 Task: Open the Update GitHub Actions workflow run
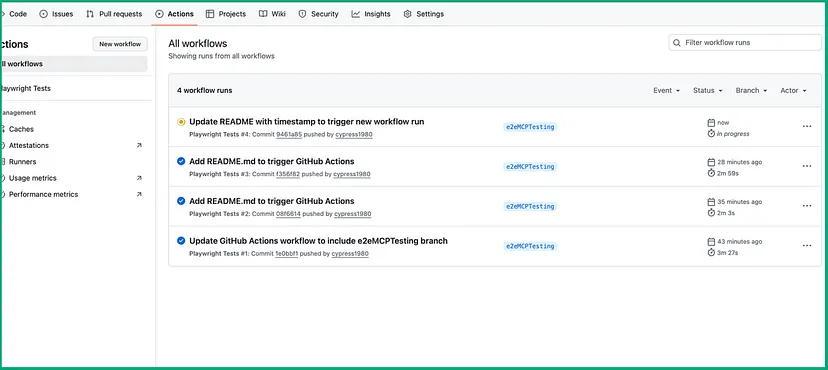(x=318, y=241)
